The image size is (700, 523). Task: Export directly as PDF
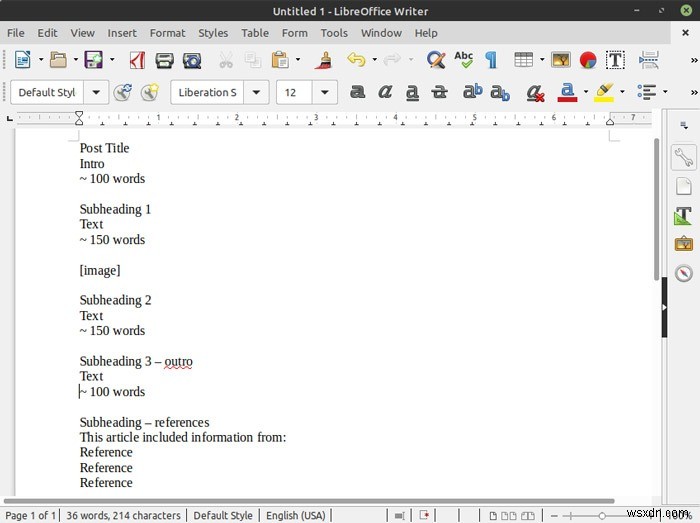138,60
